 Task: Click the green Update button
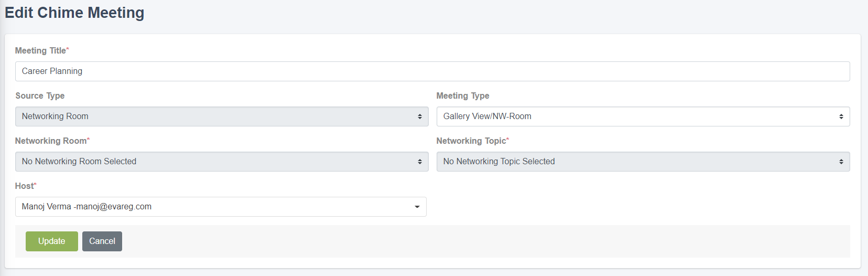(x=52, y=241)
